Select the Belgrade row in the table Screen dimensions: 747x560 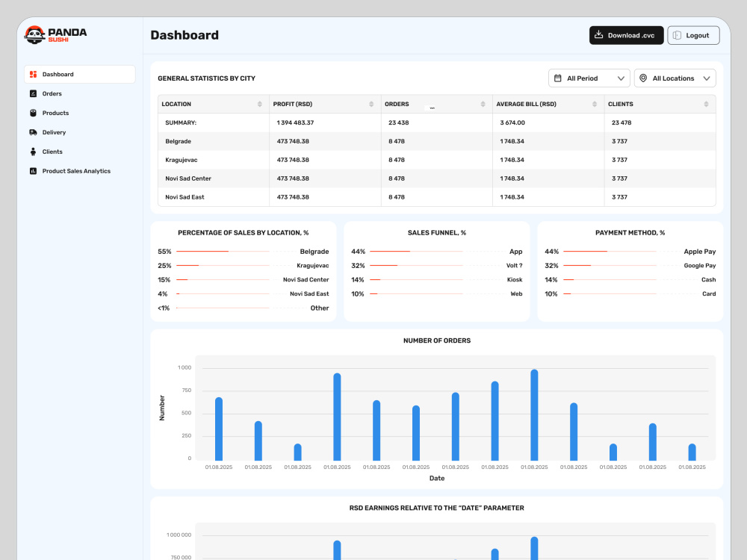pos(436,141)
